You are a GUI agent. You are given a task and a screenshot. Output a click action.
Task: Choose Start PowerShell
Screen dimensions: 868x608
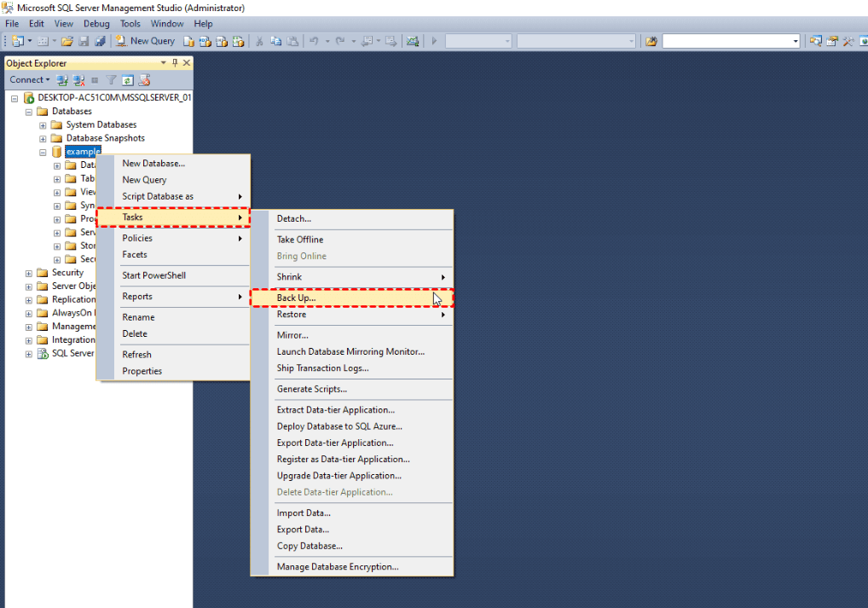tap(173, 275)
